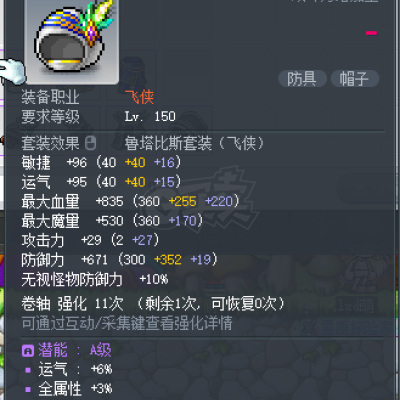Click the mouse icon beside 套装效果
Image resolution: width=400 pixels, height=400 pixels.
click(x=90, y=143)
